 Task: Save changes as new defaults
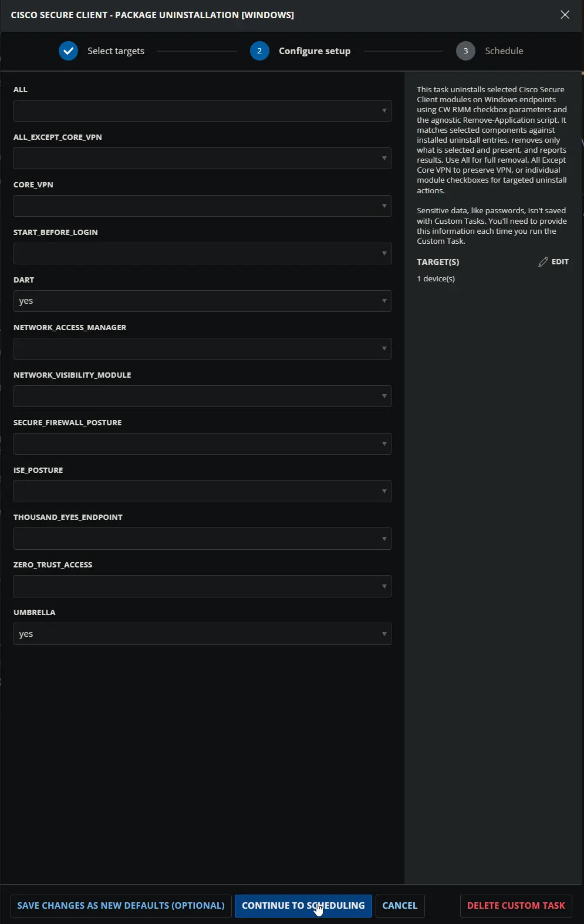click(120, 905)
